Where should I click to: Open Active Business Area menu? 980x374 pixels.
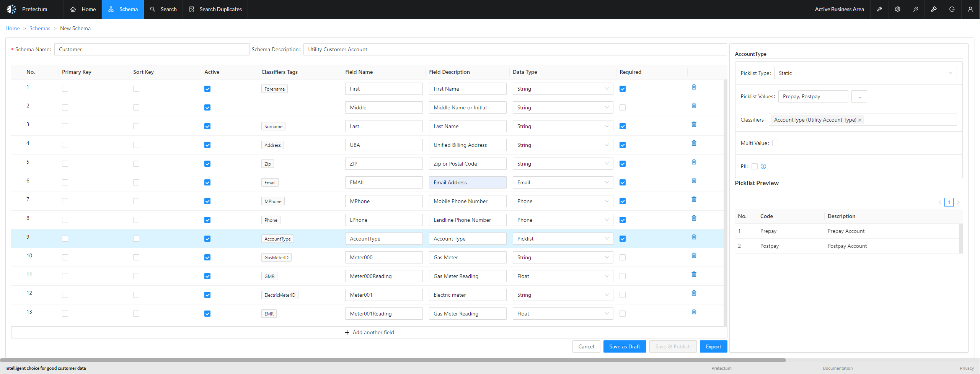tap(839, 9)
